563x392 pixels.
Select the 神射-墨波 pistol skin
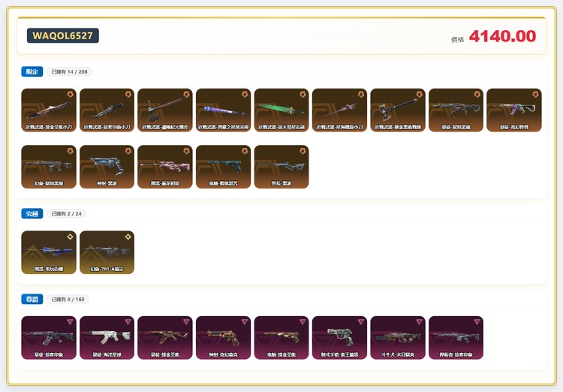pos(107,167)
